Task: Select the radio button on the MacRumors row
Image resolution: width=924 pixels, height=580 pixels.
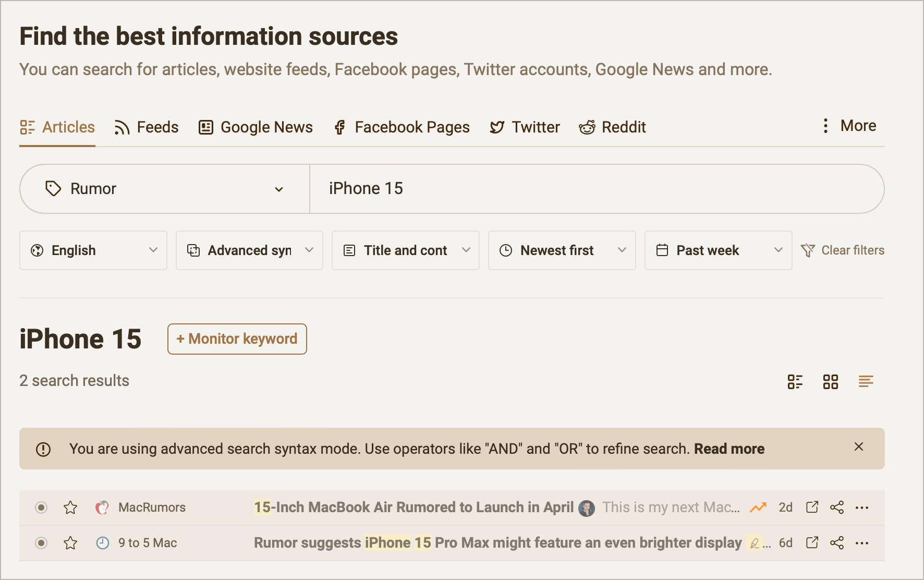Action: pyautogui.click(x=41, y=507)
